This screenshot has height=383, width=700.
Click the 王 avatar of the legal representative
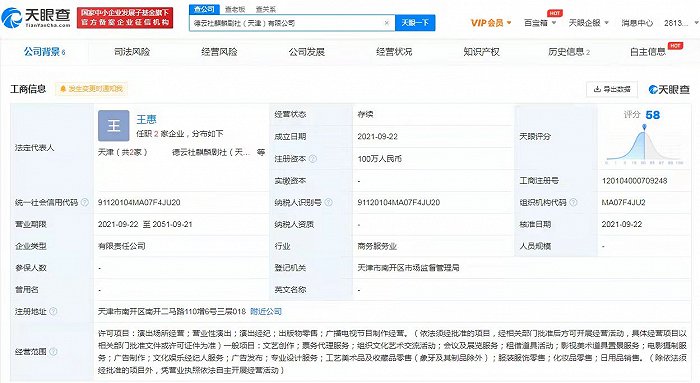pyautogui.click(x=113, y=125)
